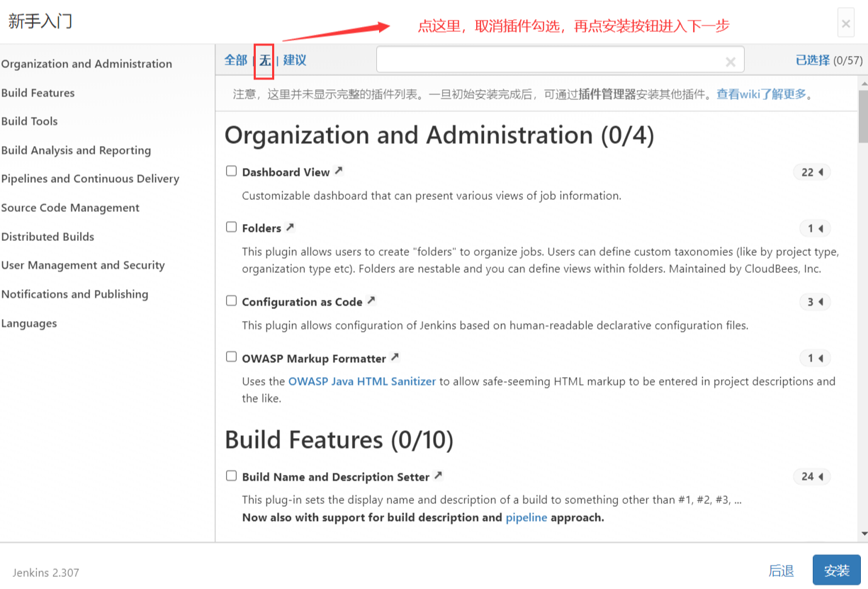Clear the plugin search field X icon
Viewport: 868px width, 589px height.
(x=731, y=62)
